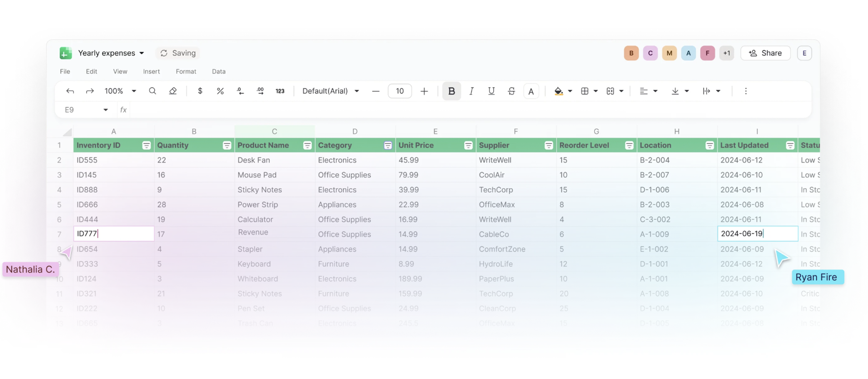This screenshot has width=868, height=379.
Task: Click the redo arrow icon
Action: [90, 91]
